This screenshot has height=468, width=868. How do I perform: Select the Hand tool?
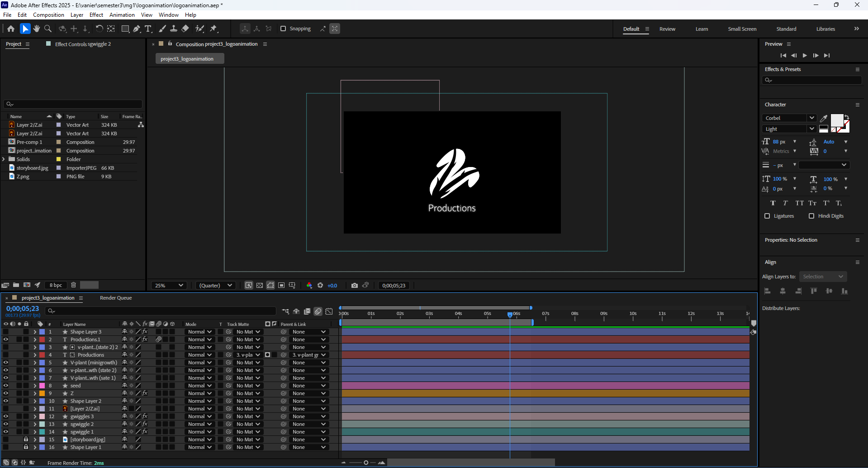[x=37, y=29]
